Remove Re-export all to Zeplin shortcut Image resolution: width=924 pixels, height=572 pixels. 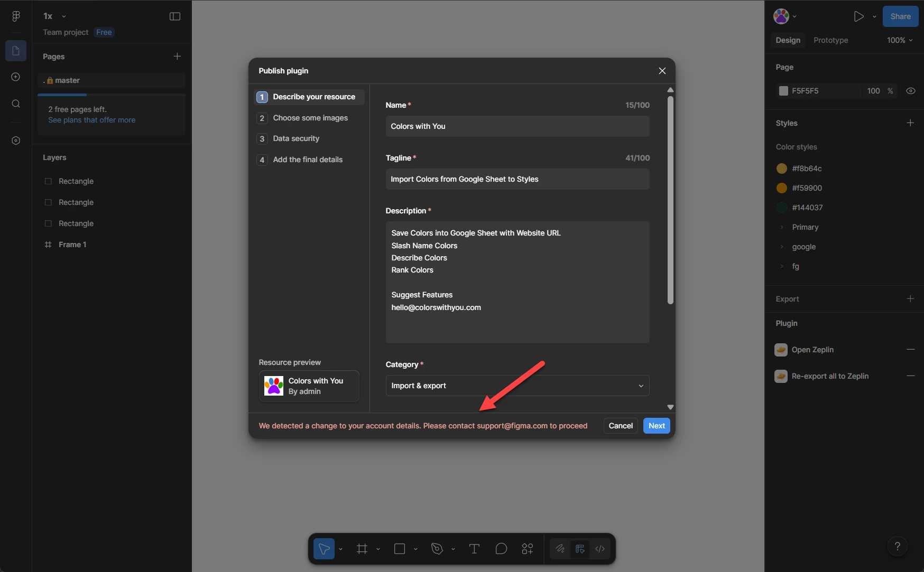[x=910, y=376]
